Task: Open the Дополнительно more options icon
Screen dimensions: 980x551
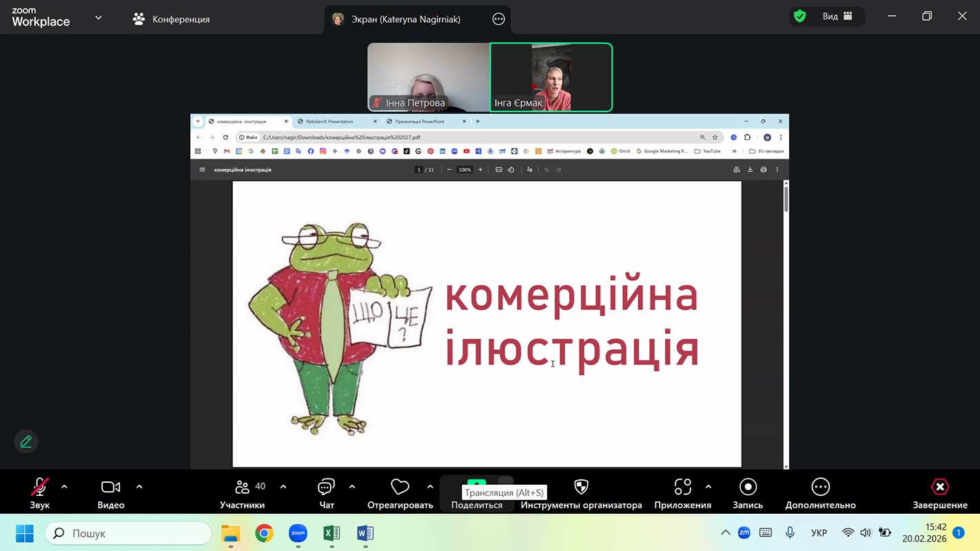Action: (x=820, y=488)
